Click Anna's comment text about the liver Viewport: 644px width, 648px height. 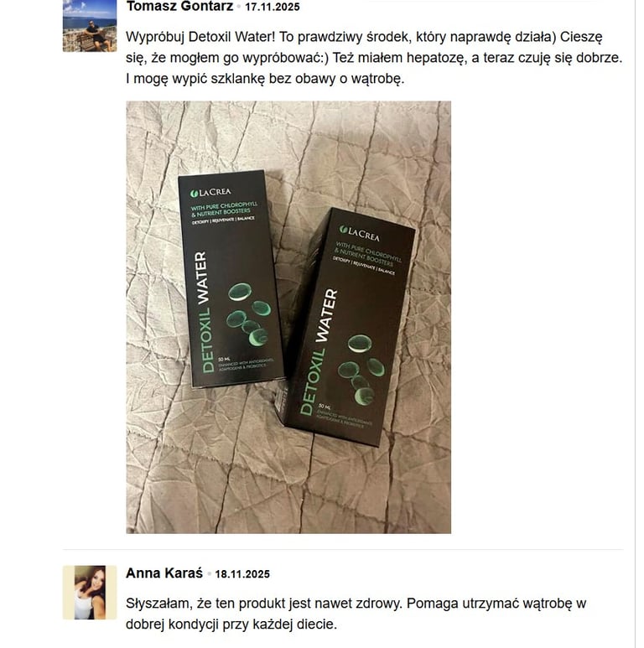pyautogui.click(x=356, y=614)
